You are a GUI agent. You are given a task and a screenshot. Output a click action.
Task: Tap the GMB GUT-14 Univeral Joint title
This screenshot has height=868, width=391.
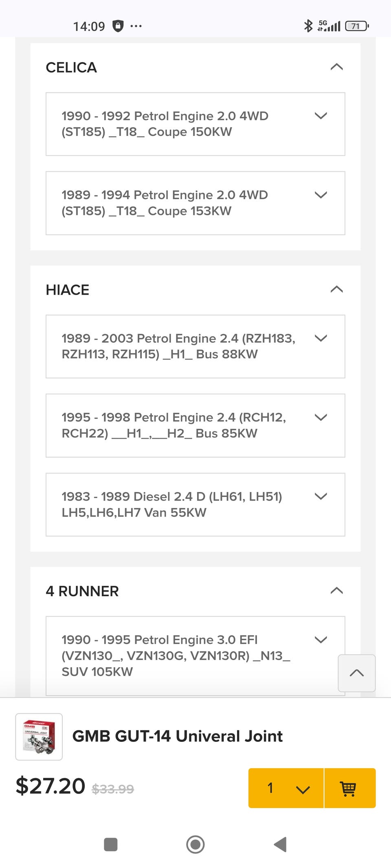177,736
